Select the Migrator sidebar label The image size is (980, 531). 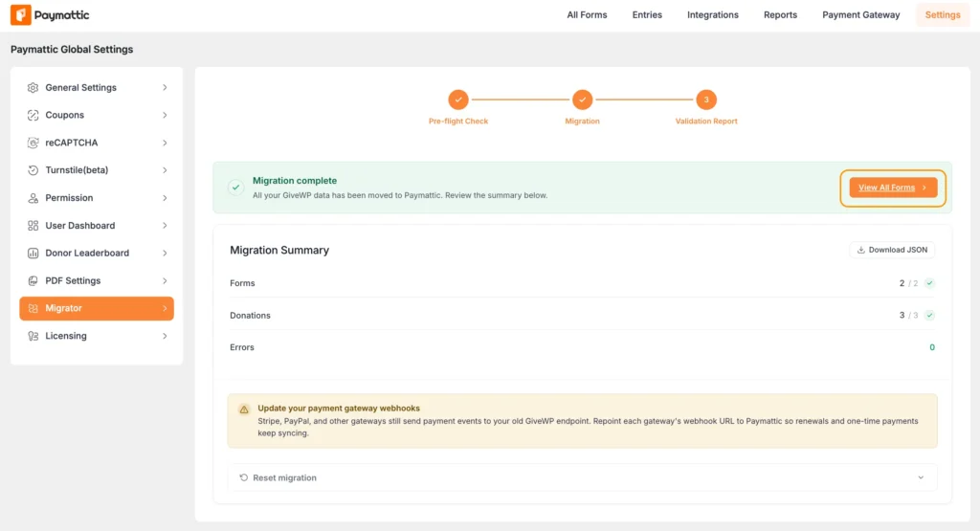63,309
